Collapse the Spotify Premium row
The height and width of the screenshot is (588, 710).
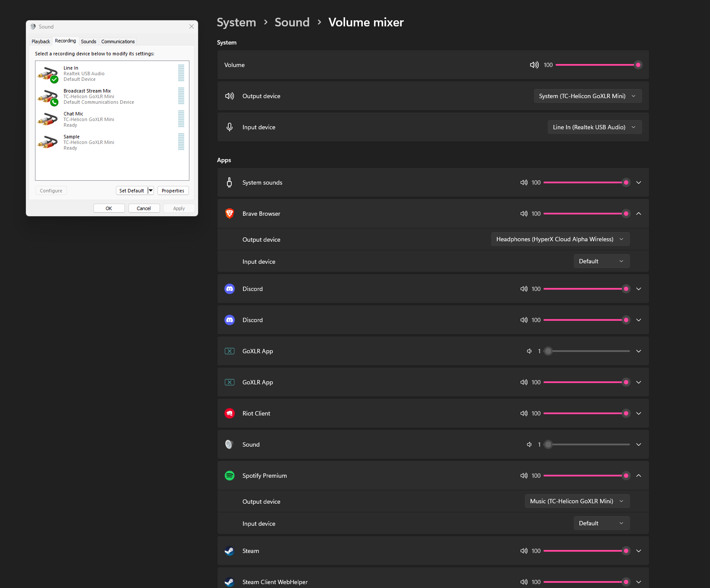(639, 476)
